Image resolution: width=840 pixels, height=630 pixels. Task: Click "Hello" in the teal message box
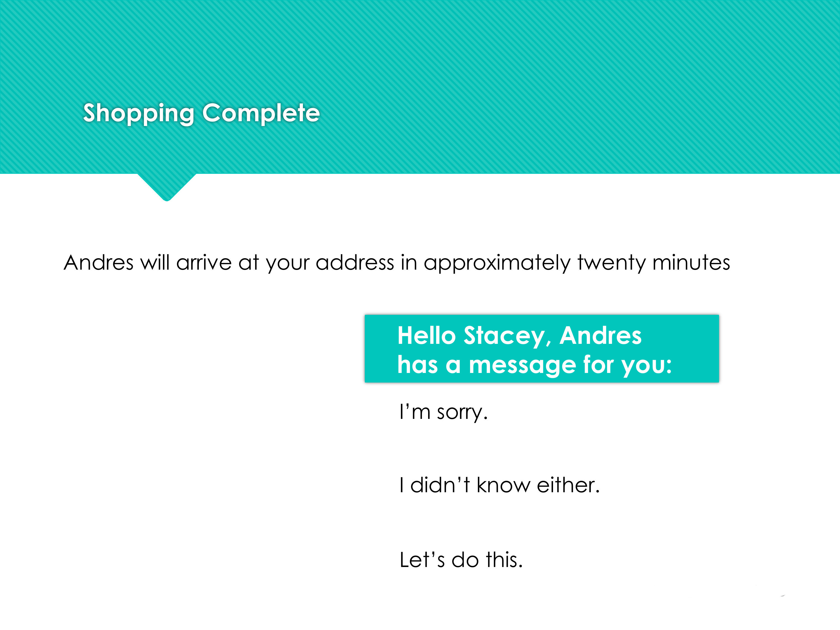[426, 336]
